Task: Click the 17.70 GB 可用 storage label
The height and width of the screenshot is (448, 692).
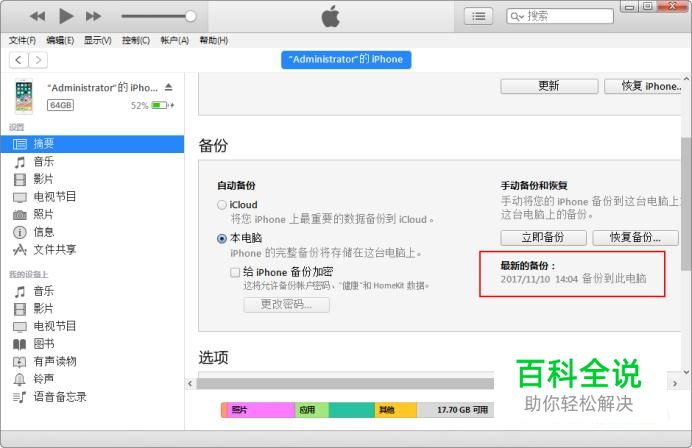Action: [x=462, y=410]
